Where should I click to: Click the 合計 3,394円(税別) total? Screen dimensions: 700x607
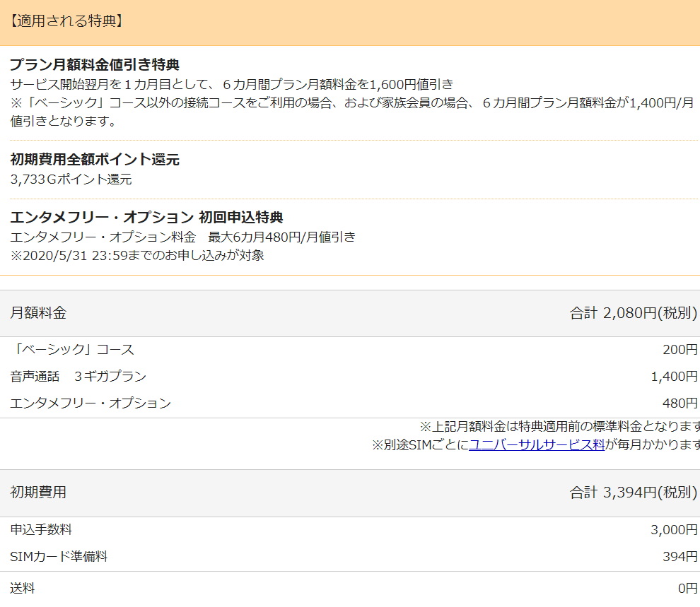coord(633,493)
